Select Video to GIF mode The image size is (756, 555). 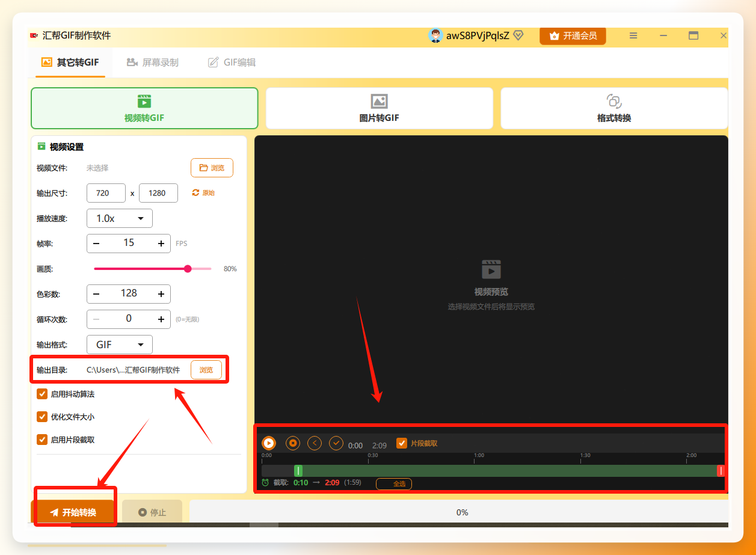click(144, 108)
